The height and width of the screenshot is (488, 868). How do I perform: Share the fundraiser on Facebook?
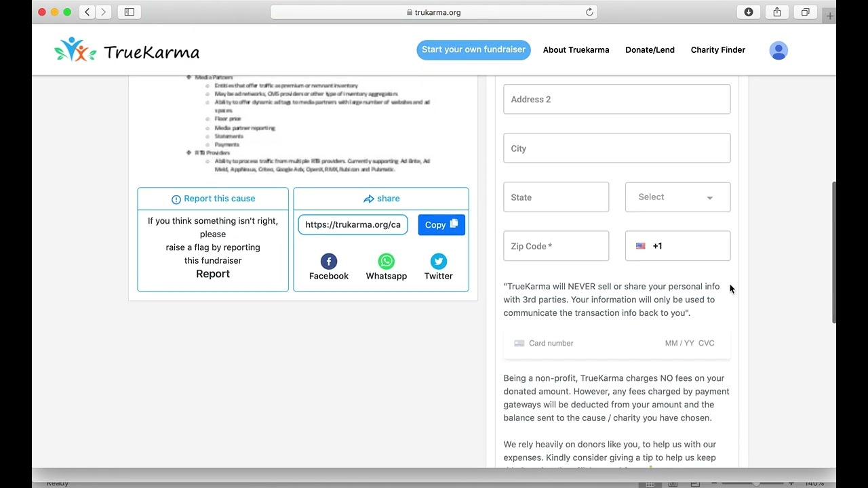click(329, 267)
